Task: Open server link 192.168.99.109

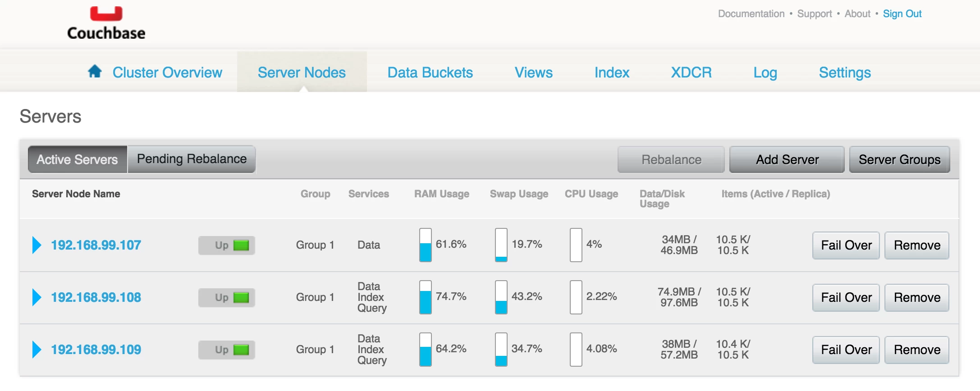Action: tap(96, 350)
